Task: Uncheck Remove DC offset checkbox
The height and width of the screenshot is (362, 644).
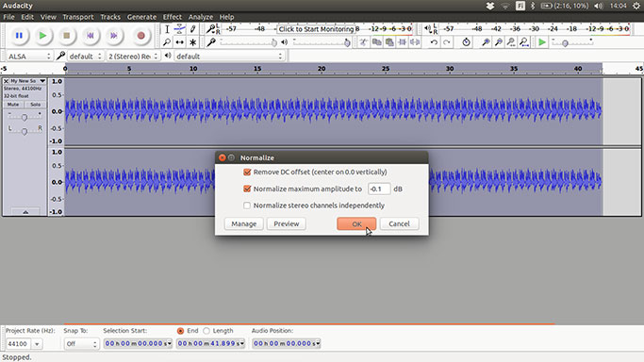Action: point(247,172)
